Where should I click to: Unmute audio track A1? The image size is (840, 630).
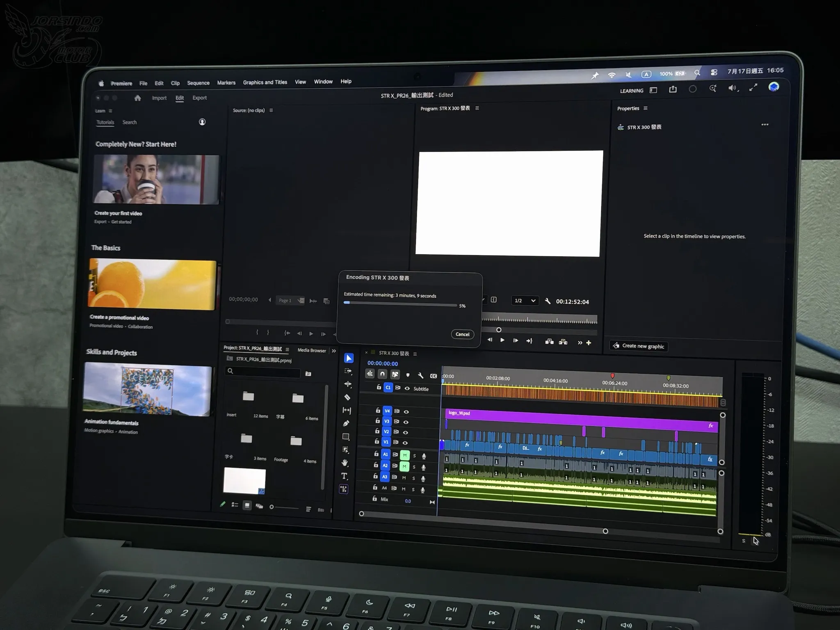click(405, 455)
